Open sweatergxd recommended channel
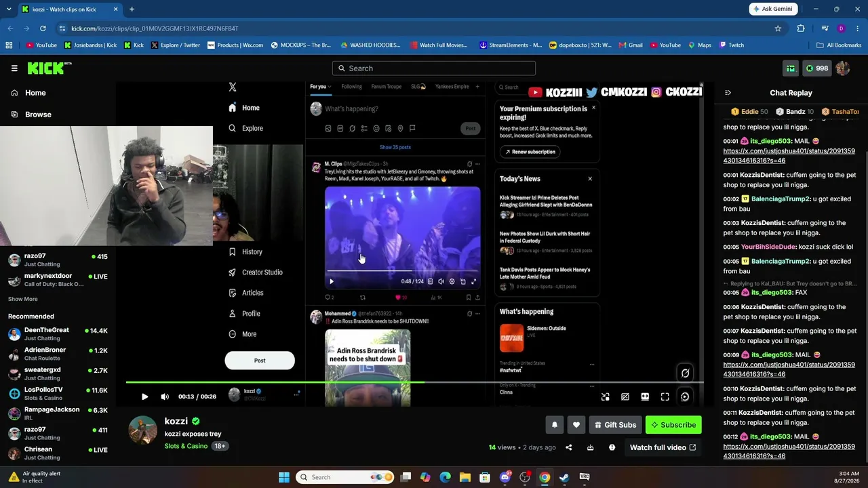Viewport: 868px width, 488px height. [58, 374]
